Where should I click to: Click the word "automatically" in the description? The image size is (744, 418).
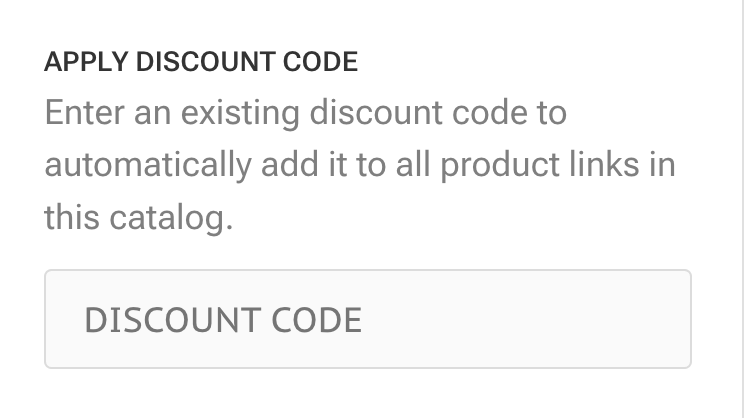coord(147,164)
